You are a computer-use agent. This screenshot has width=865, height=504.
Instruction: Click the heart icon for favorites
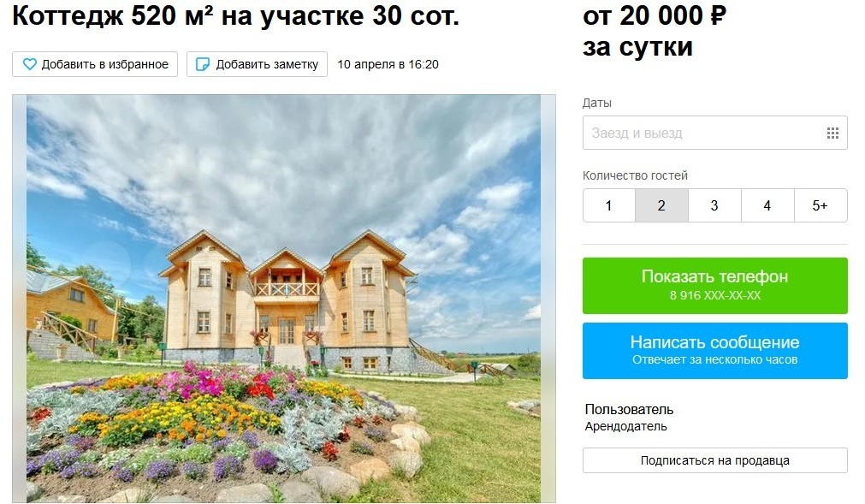coord(29,64)
